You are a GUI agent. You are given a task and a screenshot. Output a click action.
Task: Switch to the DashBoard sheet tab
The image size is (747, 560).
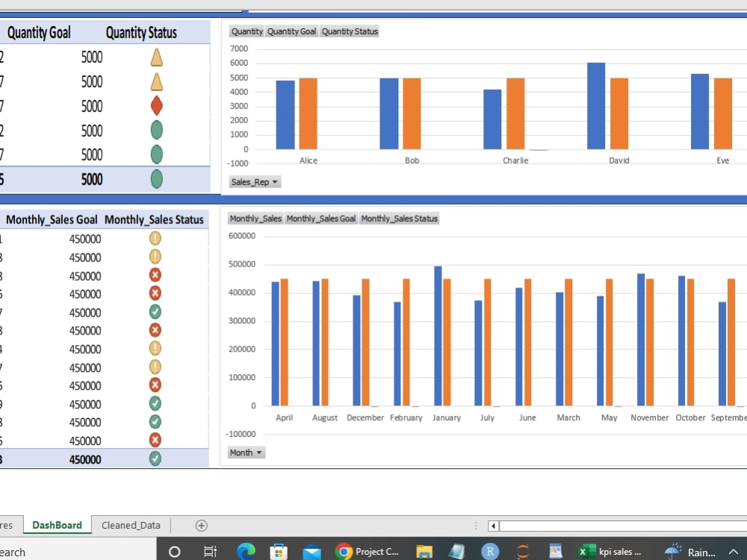(58, 525)
